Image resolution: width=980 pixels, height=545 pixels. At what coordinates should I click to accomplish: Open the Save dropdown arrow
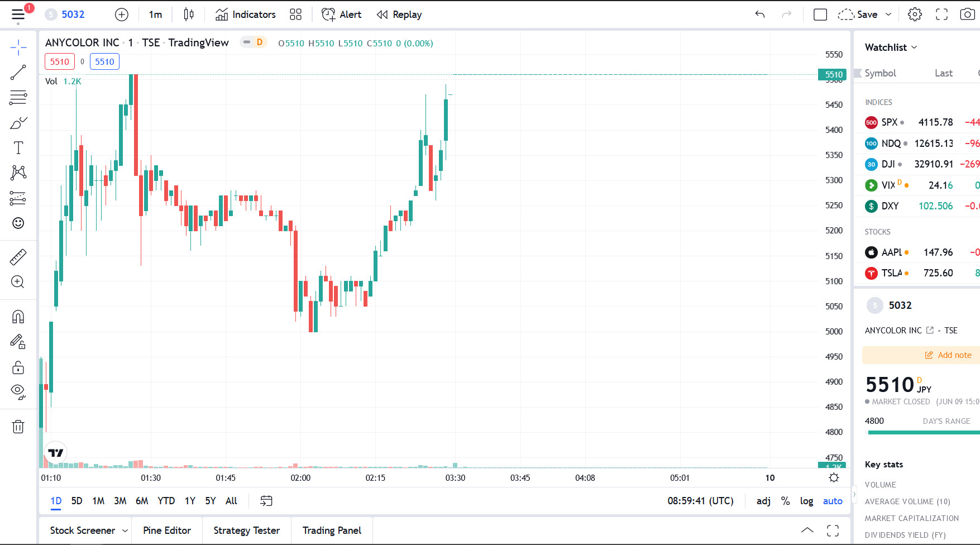pyautogui.click(x=888, y=15)
